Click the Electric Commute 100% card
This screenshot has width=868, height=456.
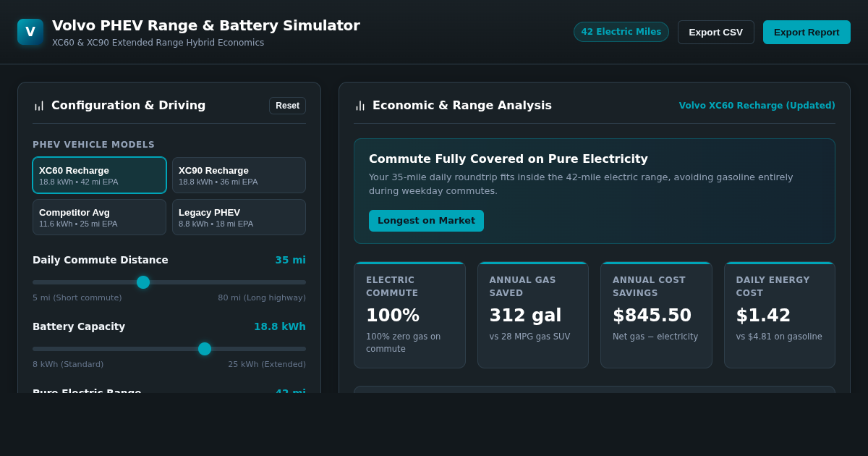pos(409,315)
